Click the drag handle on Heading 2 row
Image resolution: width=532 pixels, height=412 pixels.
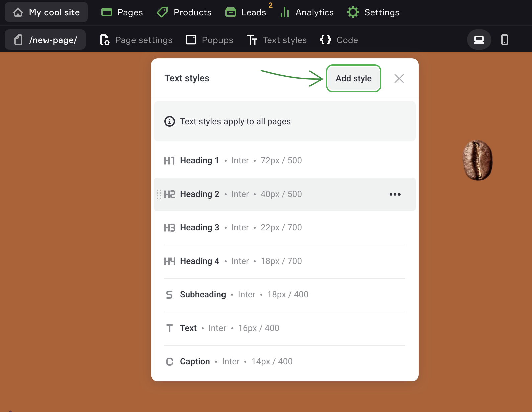(x=159, y=194)
